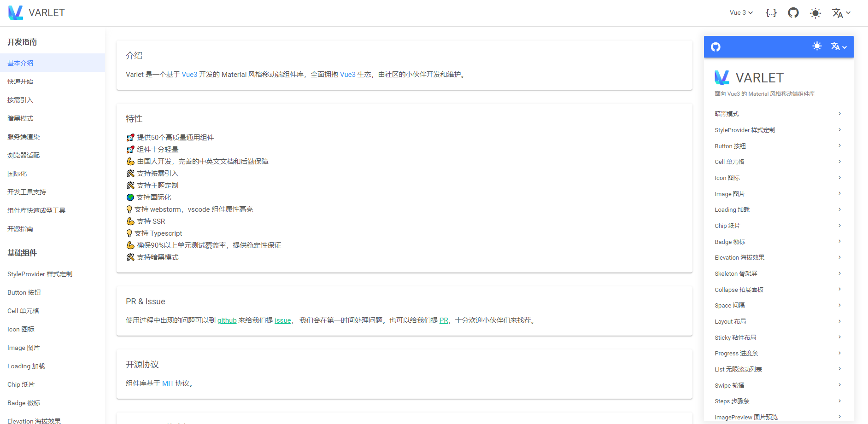This screenshot has height=424, width=868.
Task: Open 浏览器适配 sidebar page
Action: (x=53, y=155)
